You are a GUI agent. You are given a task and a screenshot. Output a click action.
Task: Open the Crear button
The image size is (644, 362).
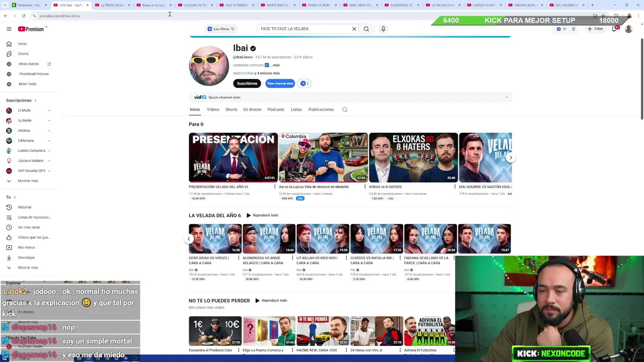pyautogui.click(x=595, y=29)
